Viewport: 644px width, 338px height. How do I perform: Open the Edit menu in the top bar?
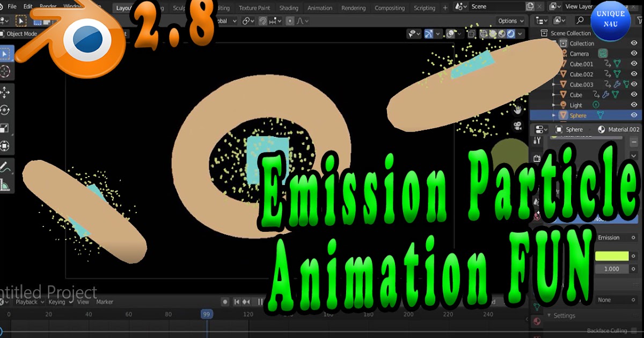28,8
